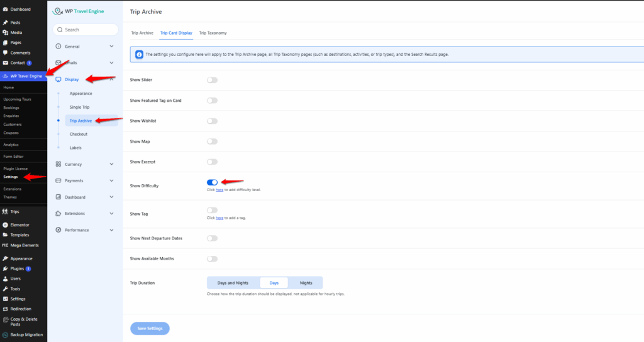
Task: Click the Elementor icon in sidebar
Action: coord(5,224)
